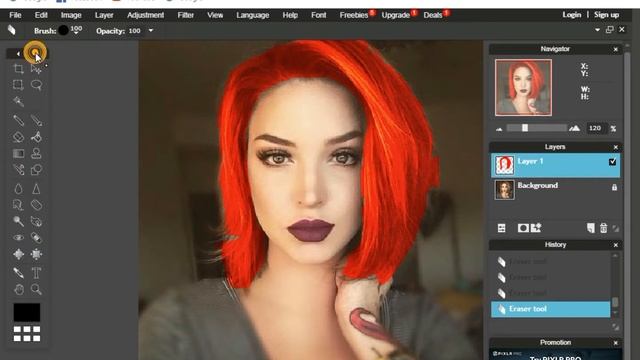Open layer styles in Layers panel
The image size is (640, 360).
[536, 228]
